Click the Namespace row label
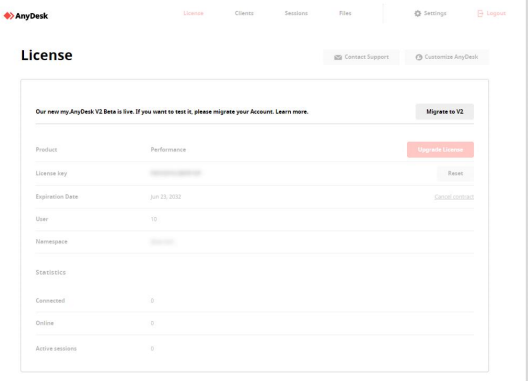Screen dimensions: 528x381 tap(52, 242)
